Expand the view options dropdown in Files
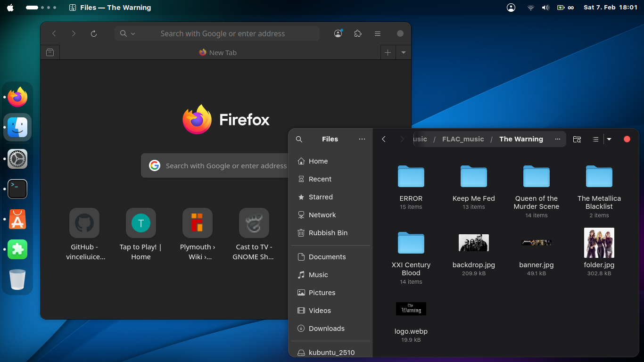 (x=609, y=139)
